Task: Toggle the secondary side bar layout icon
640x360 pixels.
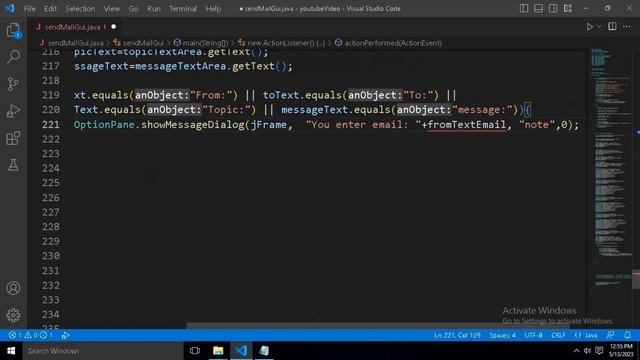Action: (553, 9)
